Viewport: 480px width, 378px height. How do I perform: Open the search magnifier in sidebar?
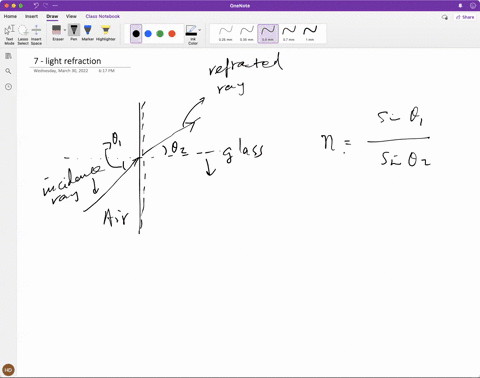click(x=8, y=71)
